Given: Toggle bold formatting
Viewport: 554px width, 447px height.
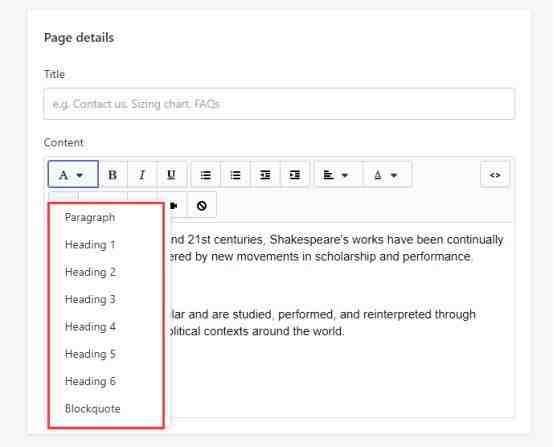Looking at the screenshot, I should (113, 175).
